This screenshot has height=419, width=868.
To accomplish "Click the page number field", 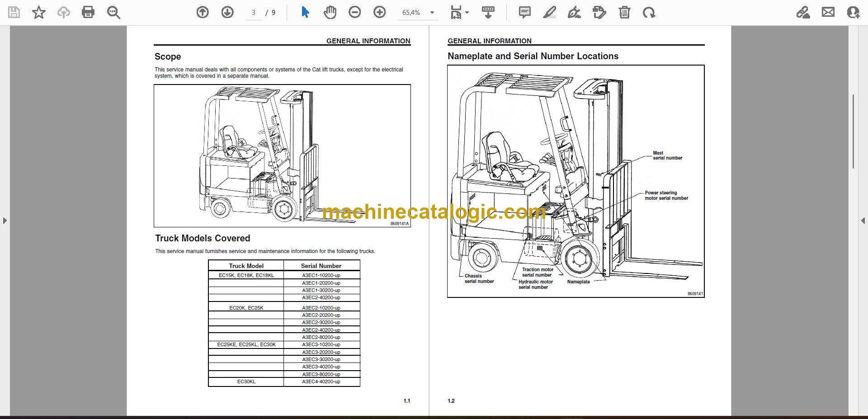I will 254,13.
